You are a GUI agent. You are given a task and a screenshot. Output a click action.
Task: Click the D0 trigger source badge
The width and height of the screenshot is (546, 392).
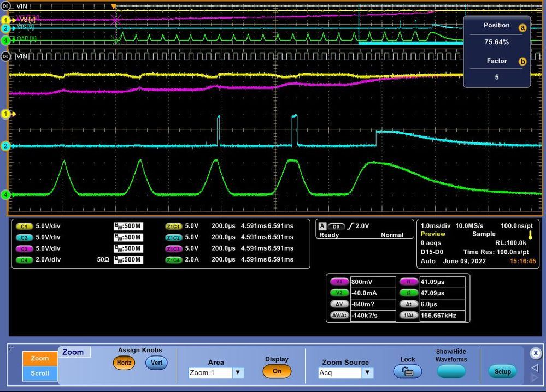[337, 227]
